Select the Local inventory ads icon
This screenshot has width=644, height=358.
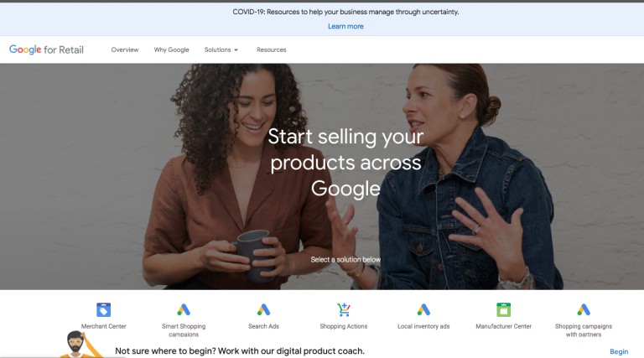click(423, 309)
